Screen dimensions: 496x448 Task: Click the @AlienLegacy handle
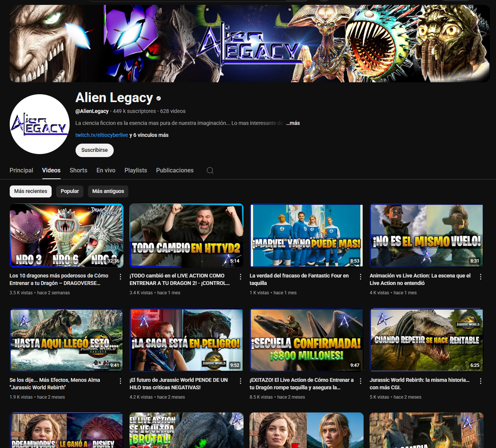pyautogui.click(x=92, y=111)
